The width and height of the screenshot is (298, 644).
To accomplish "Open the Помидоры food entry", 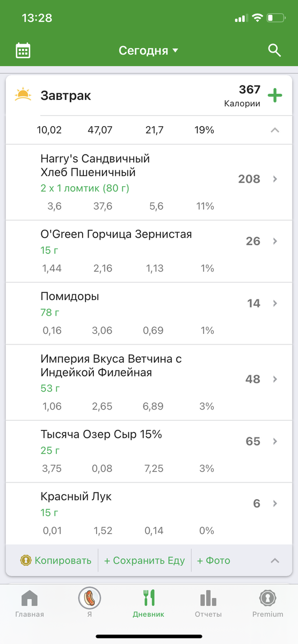I will pos(149,314).
